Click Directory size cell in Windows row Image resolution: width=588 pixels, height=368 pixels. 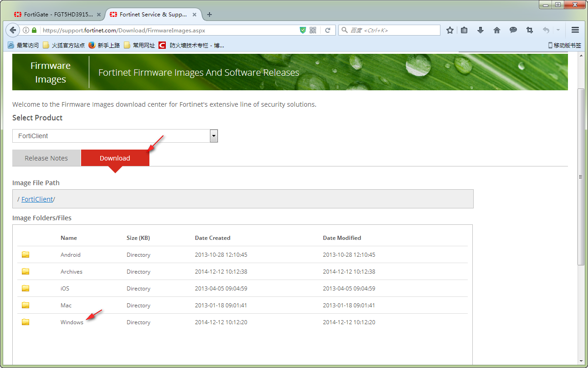click(x=138, y=322)
